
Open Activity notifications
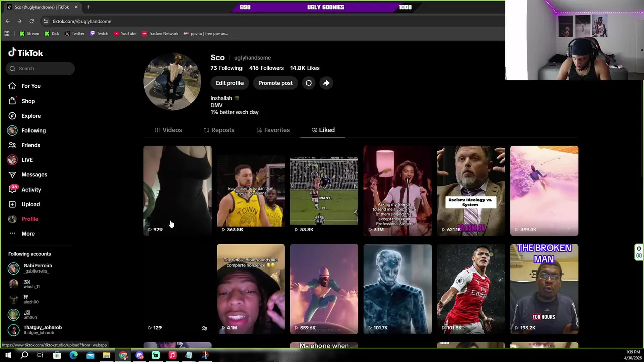pyautogui.click(x=25, y=190)
